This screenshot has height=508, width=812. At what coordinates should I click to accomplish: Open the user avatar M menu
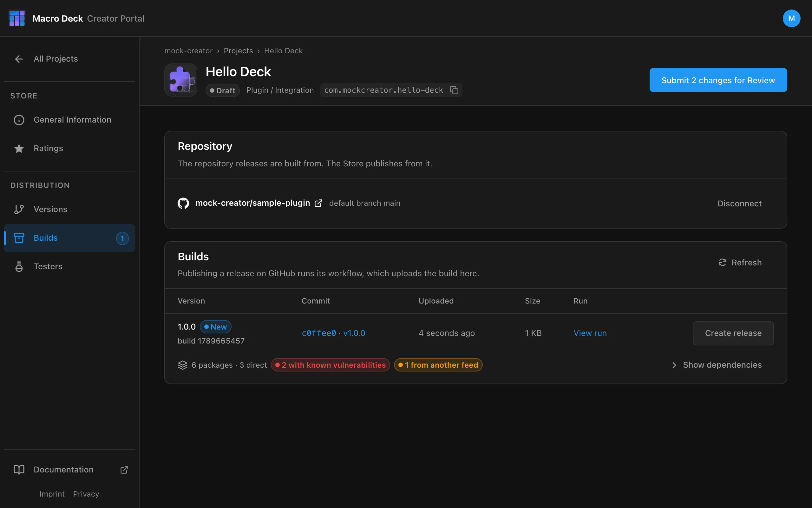(x=791, y=18)
